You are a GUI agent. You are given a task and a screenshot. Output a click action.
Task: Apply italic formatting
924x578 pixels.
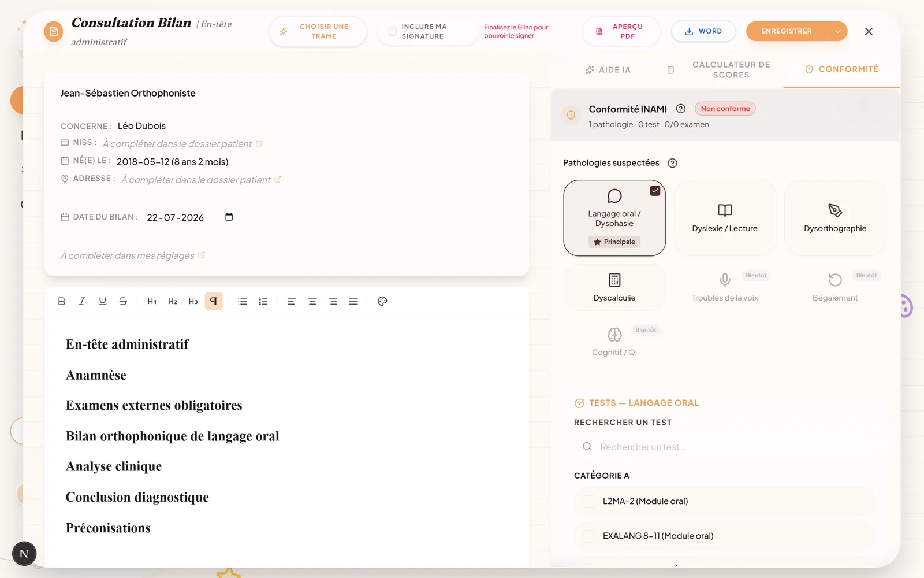tap(82, 301)
